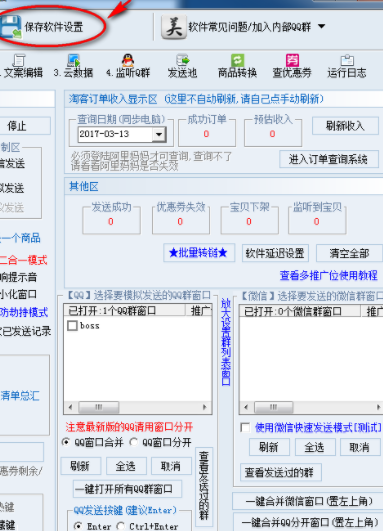Expand the 软件常见问题/加入内部QQ群 dropdown arrow
Viewport: 383px width, 531px height.
pyautogui.click(x=321, y=26)
